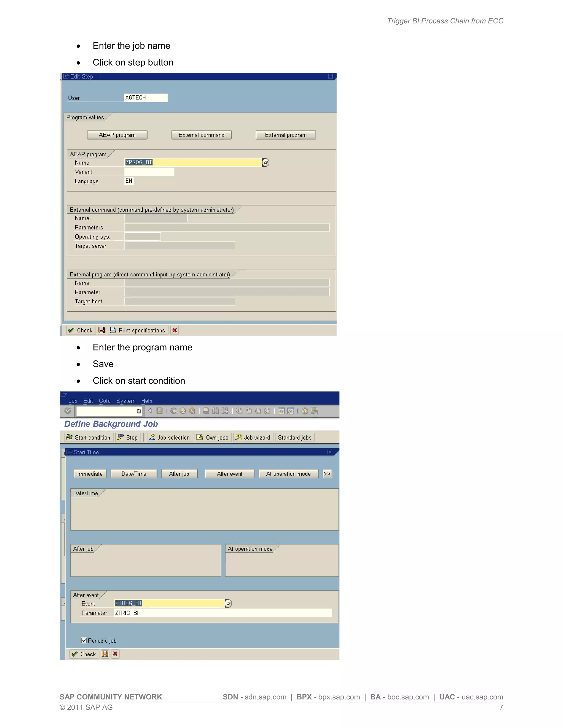Screen dimensions: 563x728
Task: Click the Print icon in standard toolbar
Action: click(206, 411)
